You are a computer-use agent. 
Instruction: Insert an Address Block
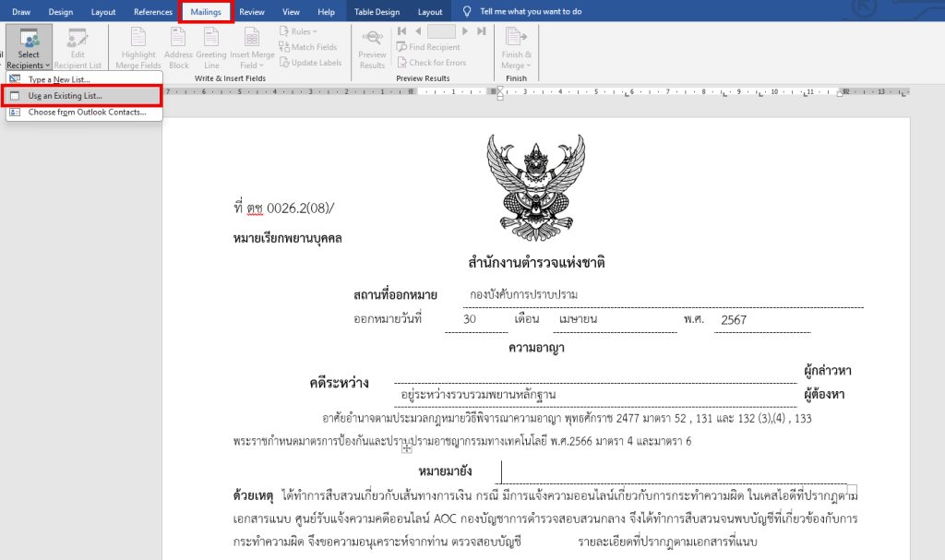coord(178,48)
